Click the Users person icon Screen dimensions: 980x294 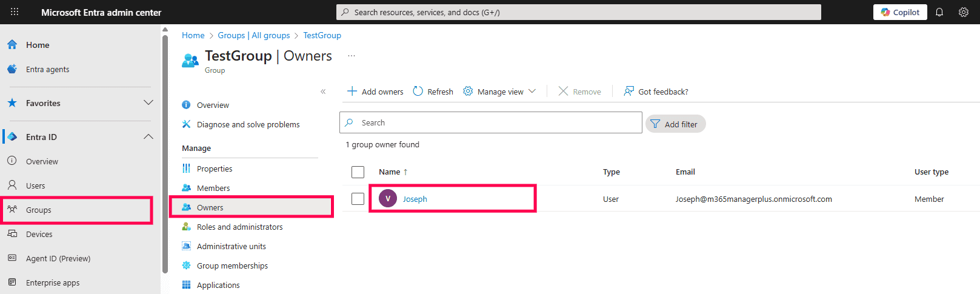click(x=12, y=185)
